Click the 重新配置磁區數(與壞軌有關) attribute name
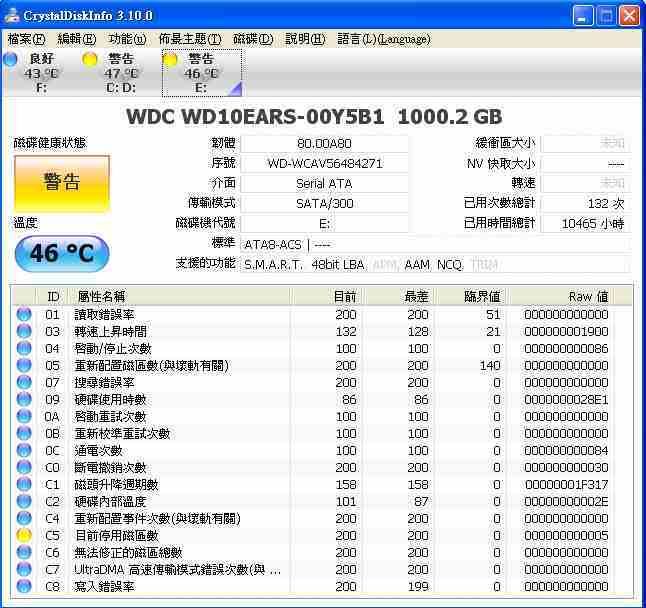The width and height of the screenshot is (646, 608). coord(152,366)
